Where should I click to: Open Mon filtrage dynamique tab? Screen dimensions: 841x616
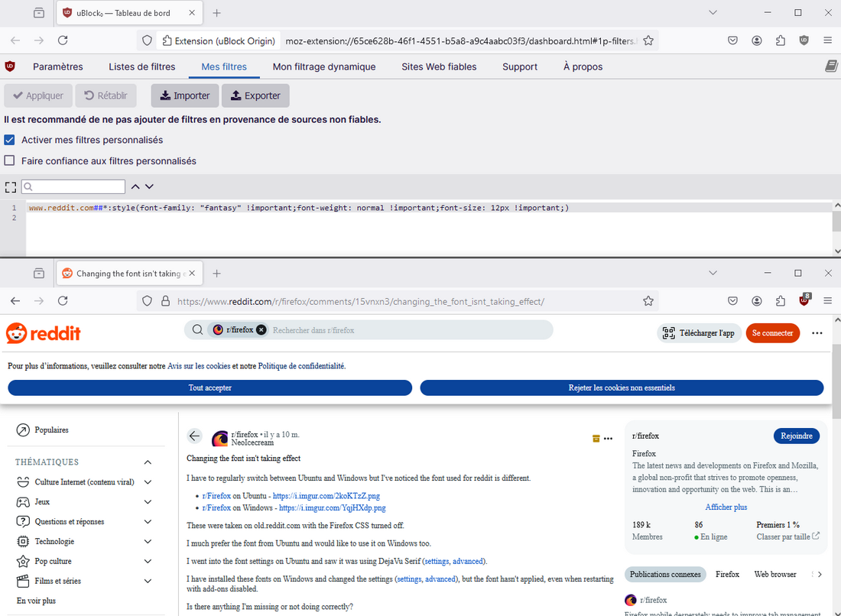click(324, 67)
